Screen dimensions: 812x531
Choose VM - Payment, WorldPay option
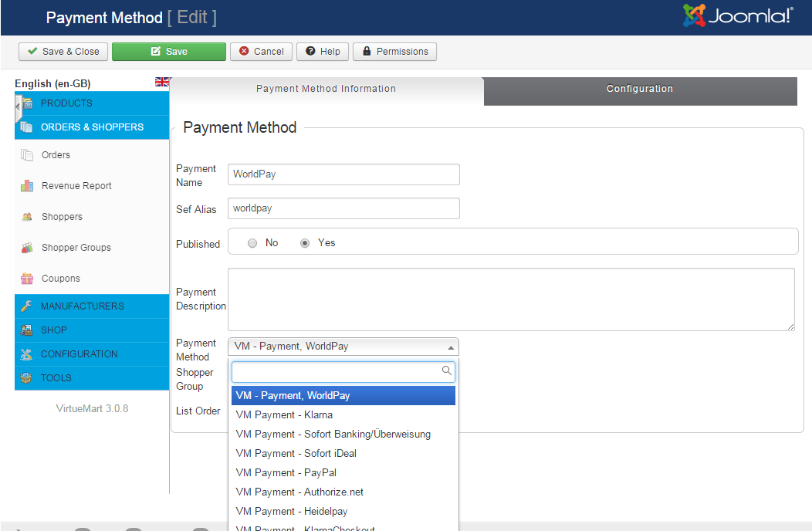[x=343, y=396]
